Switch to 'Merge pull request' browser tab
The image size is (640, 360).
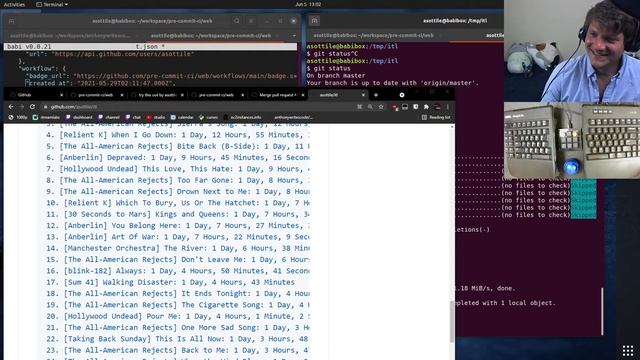pyautogui.click(x=278, y=95)
